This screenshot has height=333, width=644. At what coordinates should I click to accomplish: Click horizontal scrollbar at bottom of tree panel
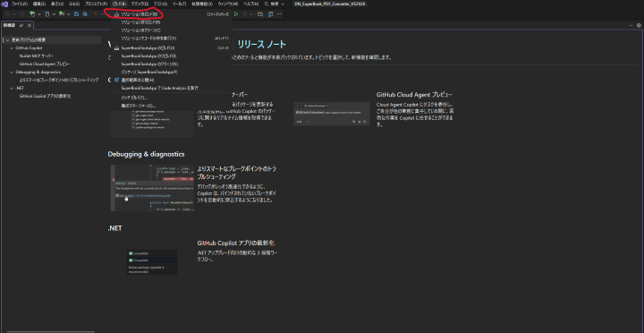click(51, 331)
